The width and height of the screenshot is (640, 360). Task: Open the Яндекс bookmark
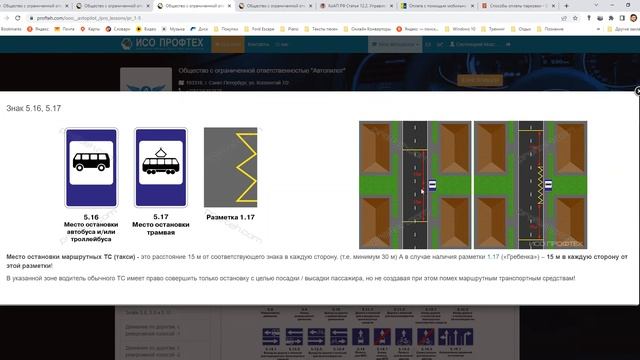pos(38,29)
